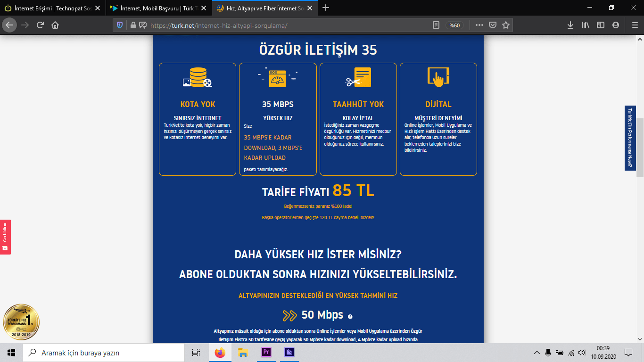Open the Geribildirim feedback side tab
This screenshot has height=362, width=644.
point(5,237)
